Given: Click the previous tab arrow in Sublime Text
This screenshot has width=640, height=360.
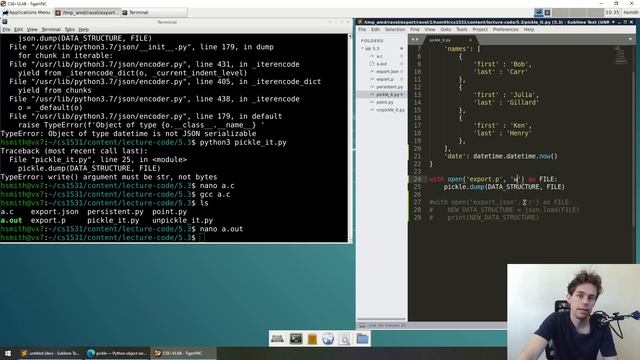Looking at the screenshot, I should [413, 40].
